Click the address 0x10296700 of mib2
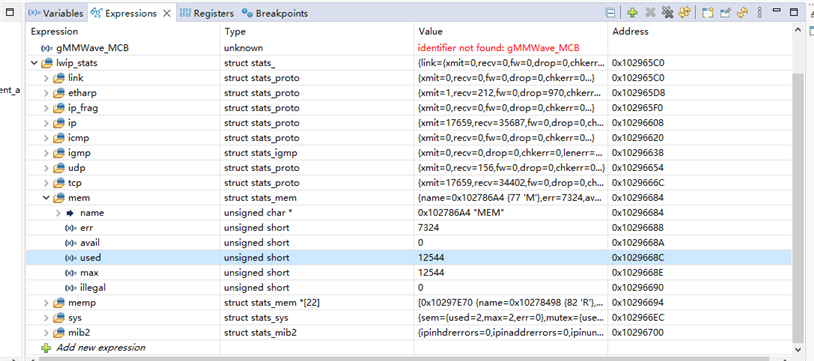The height and width of the screenshot is (361, 814). pos(638,332)
